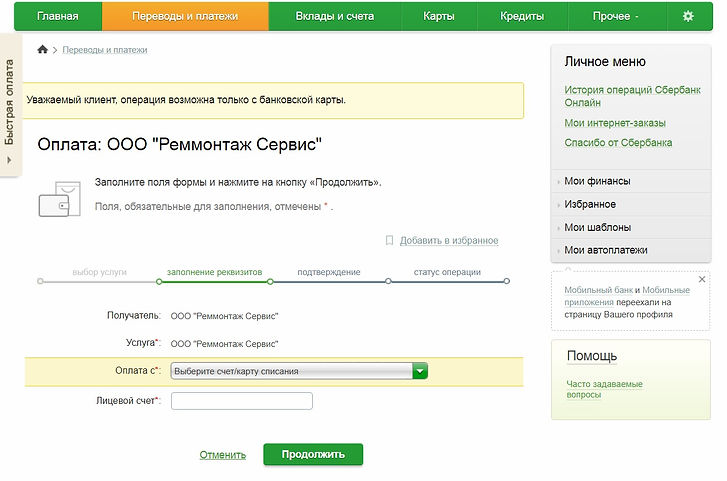
Task: Go to the Карты tab
Action: pyautogui.click(x=439, y=16)
